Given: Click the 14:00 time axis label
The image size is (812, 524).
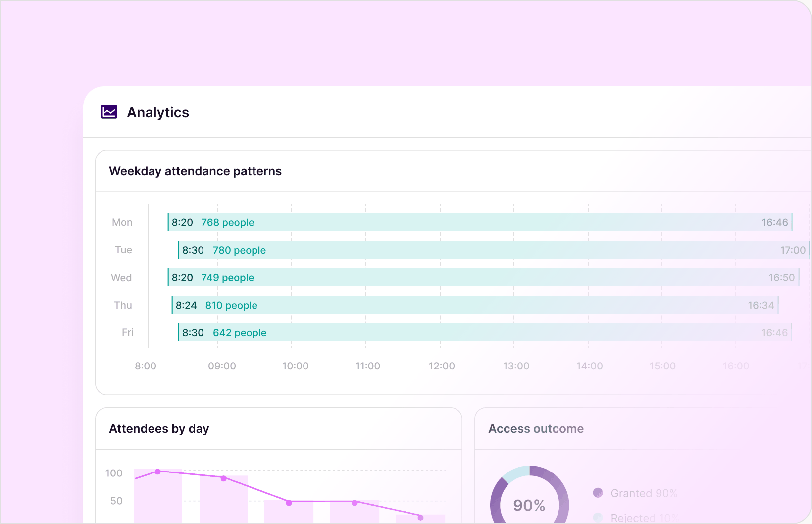Looking at the screenshot, I should tap(590, 366).
